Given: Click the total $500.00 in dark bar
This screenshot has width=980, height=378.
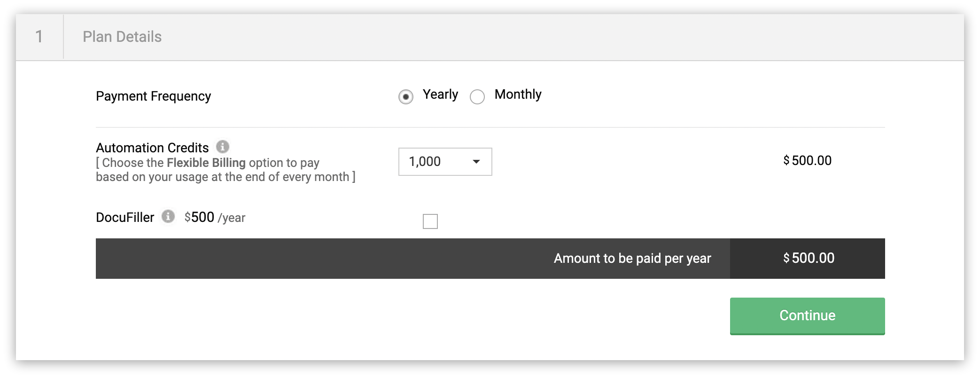Looking at the screenshot, I should (x=809, y=258).
